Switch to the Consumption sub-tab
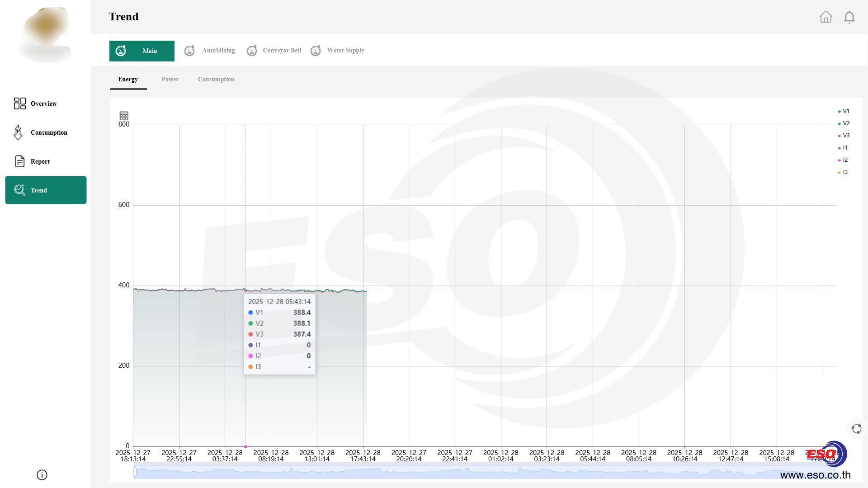The image size is (868, 488). [x=216, y=80]
